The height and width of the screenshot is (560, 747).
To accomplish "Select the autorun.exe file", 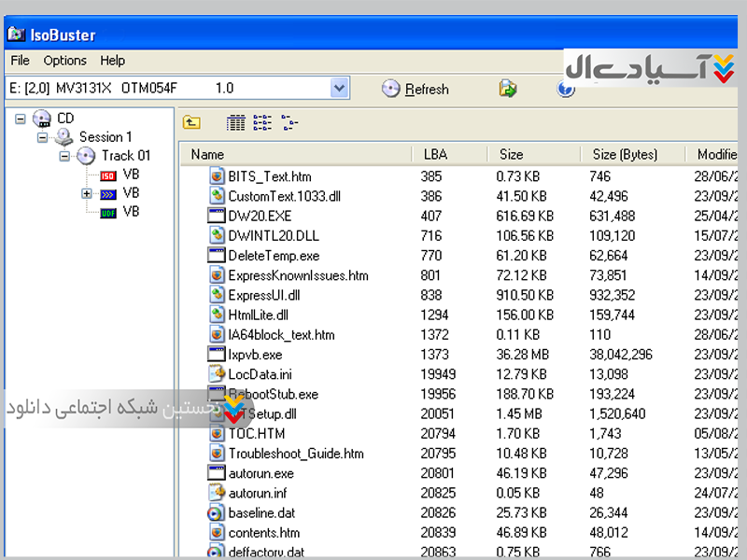I will coord(261,473).
